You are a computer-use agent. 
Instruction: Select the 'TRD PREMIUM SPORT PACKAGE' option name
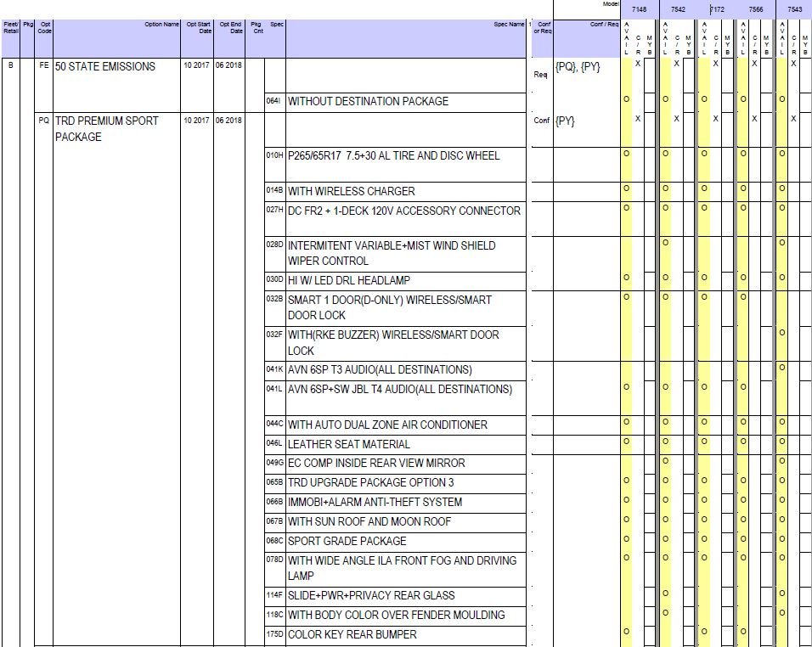[x=107, y=128]
